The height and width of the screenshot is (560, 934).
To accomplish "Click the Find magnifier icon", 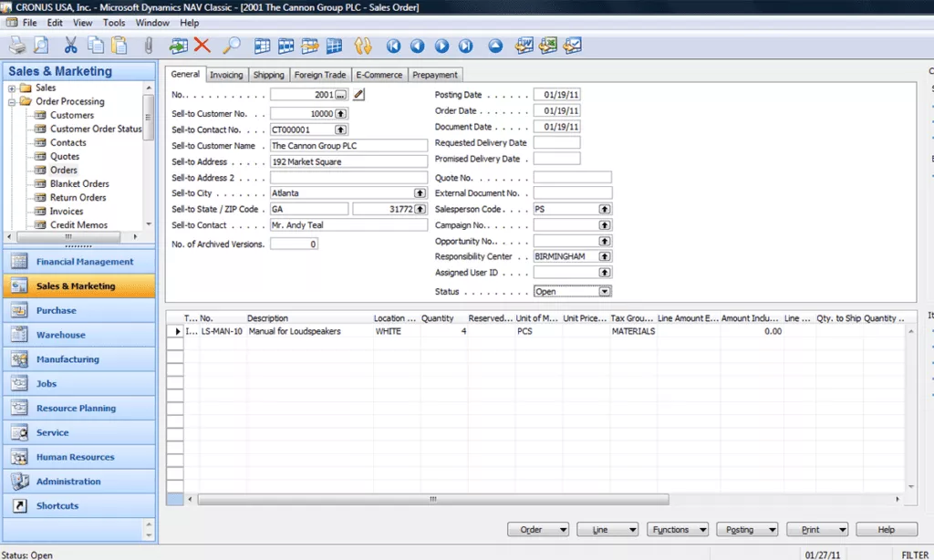I will point(231,46).
